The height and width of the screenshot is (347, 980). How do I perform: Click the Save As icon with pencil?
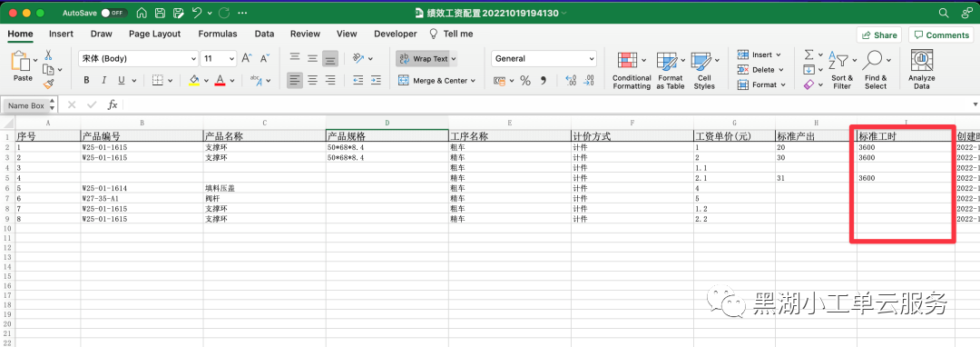(x=179, y=13)
